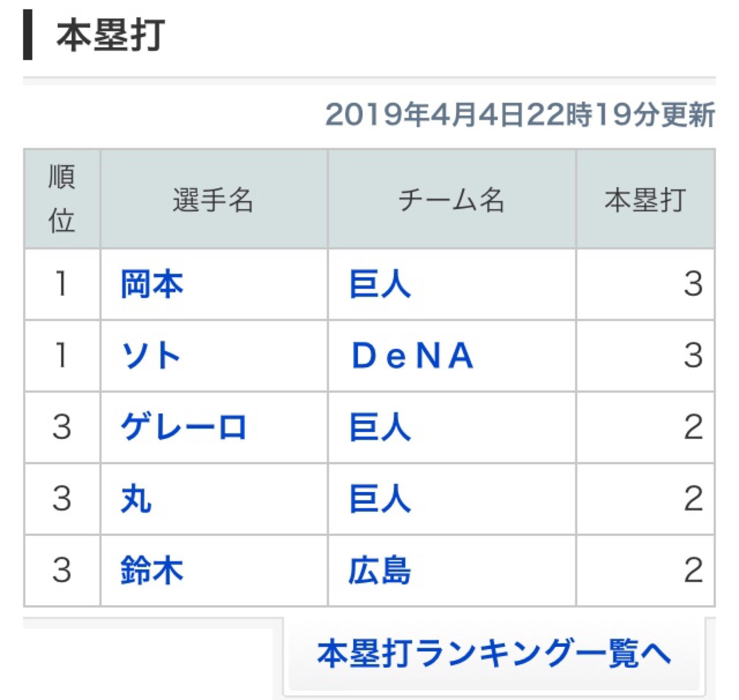Image resolution: width=739 pixels, height=700 pixels.
Task: Go to 本塁打ランキング一覧へ
Action: (494, 654)
